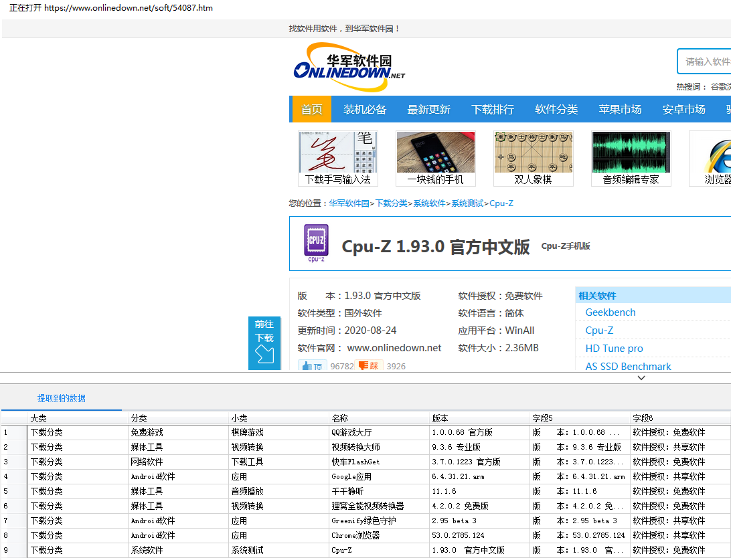Viewport: 731px width, 560px height.
Task: Open the 音频编辑专家 thumbnail
Action: click(631, 159)
